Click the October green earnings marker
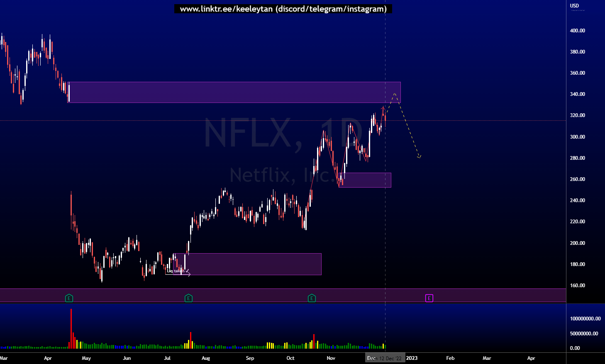The image size is (605, 364). [311, 298]
